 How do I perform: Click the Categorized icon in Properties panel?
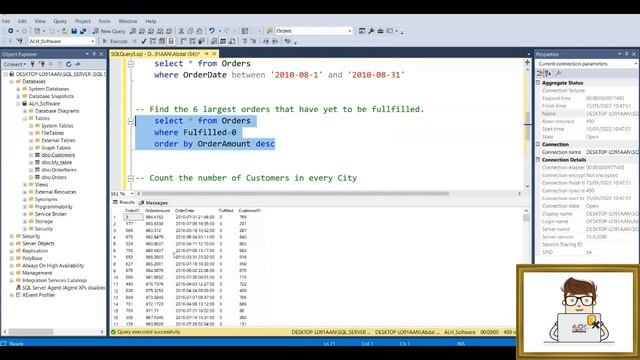coord(540,73)
